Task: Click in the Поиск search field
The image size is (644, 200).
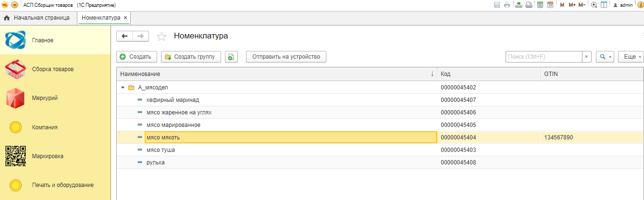Action: 544,57
